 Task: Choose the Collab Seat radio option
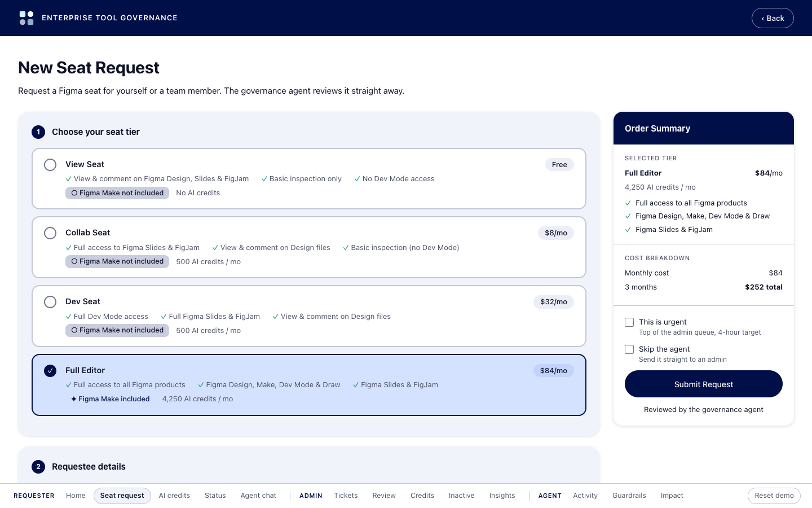50,233
